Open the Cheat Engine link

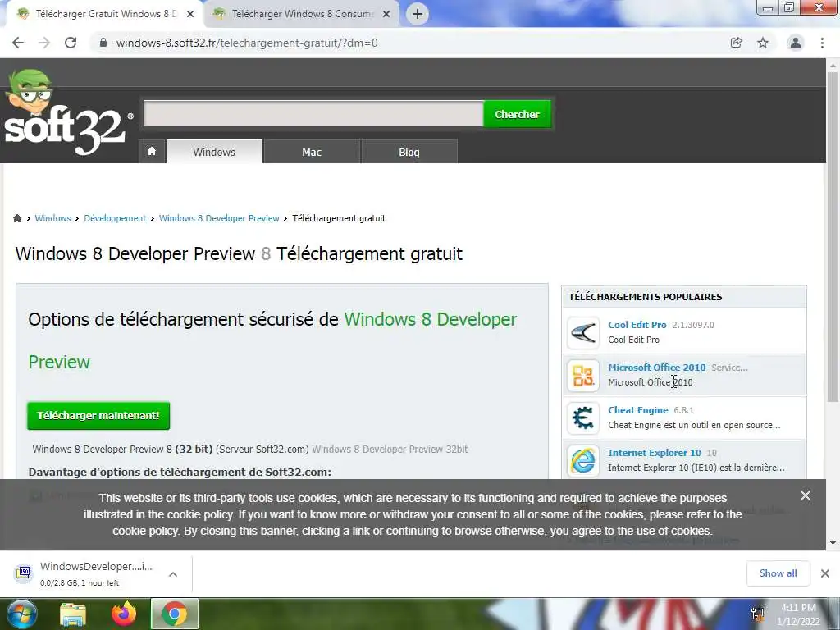pos(638,410)
